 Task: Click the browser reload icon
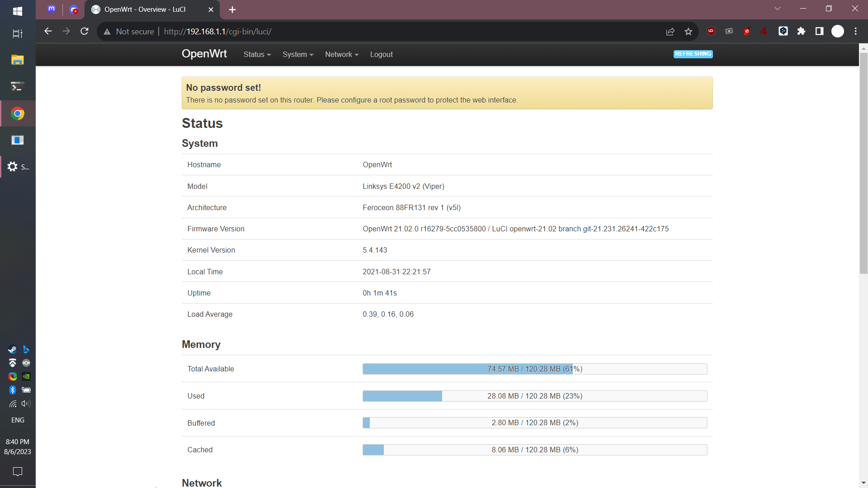[x=85, y=31]
